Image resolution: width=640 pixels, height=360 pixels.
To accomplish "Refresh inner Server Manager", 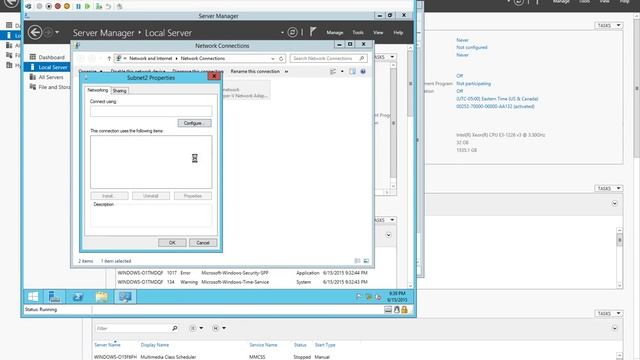I will [x=292, y=32].
